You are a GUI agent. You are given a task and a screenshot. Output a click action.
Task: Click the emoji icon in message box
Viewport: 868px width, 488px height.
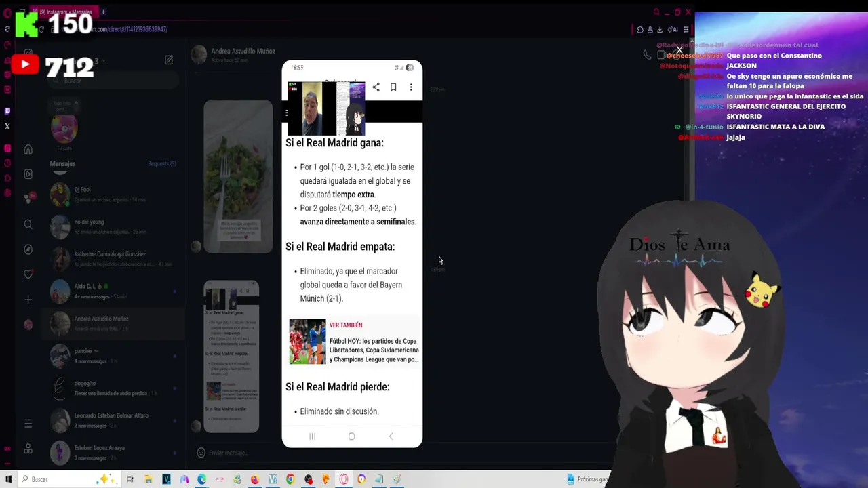[201, 453]
